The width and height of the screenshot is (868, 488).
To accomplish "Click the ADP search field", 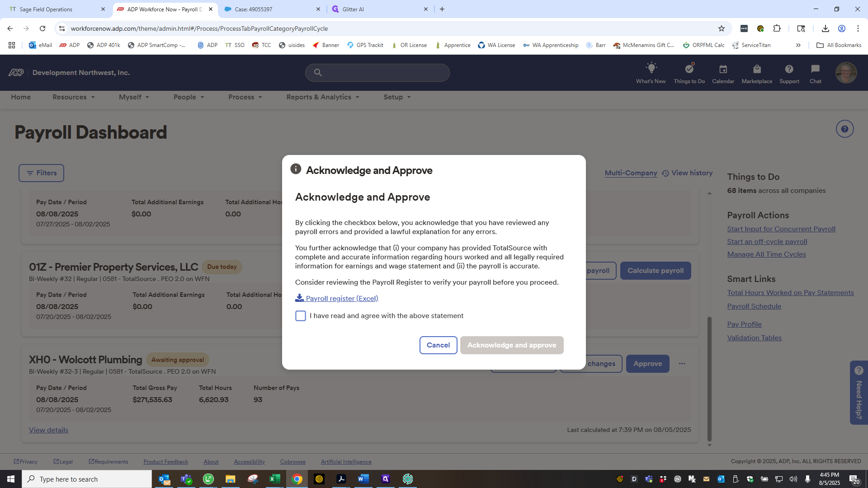I will (377, 73).
